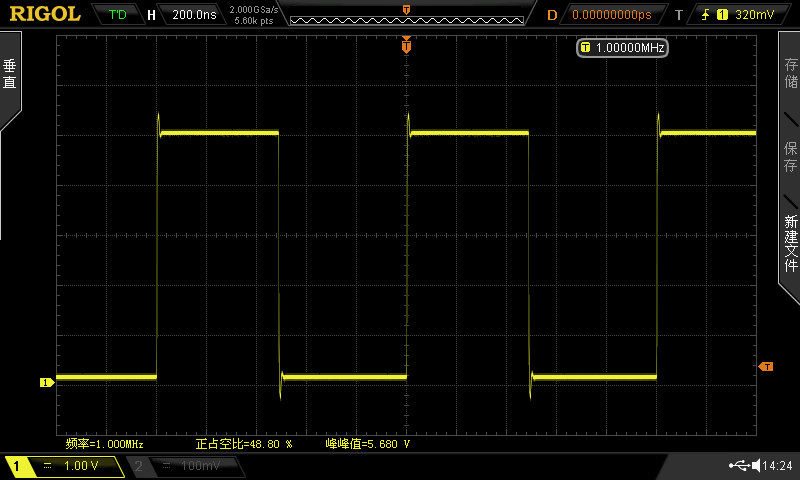Select the 200.0ns timebase value
The height and width of the screenshot is (480, 800).
click(194, 15)
